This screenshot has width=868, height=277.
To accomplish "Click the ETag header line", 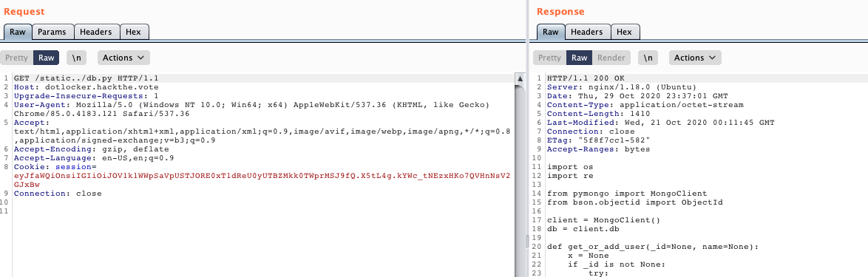I will [x=598, y=140].
